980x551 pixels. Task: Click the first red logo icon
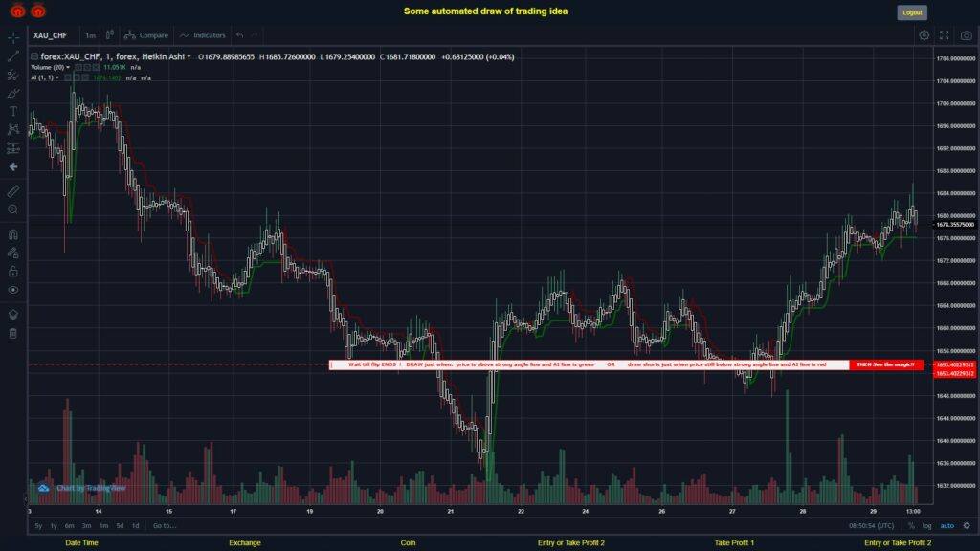17,10
